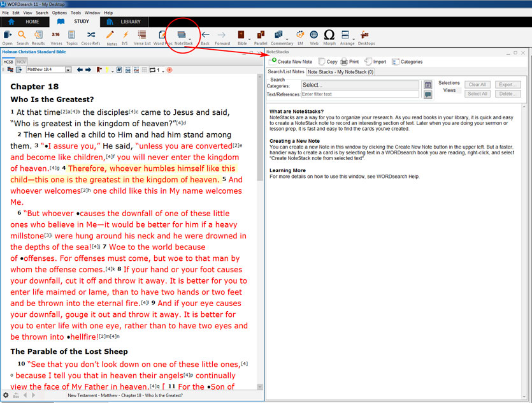The width and height of the screenshot is (532, 403).
Task: Open the Topics list icon
Action: (71, 35)
